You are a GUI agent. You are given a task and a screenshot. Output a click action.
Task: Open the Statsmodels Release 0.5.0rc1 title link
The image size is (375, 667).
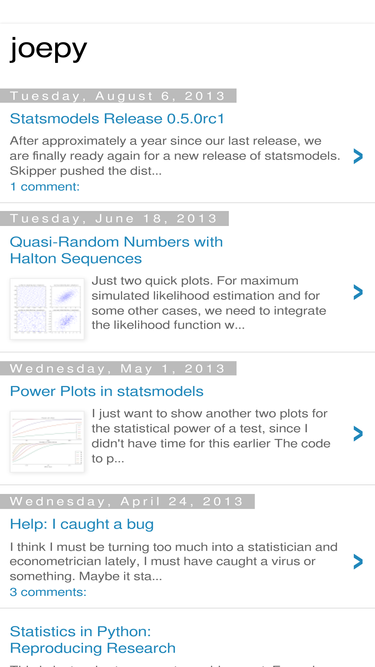coord(117,119)
